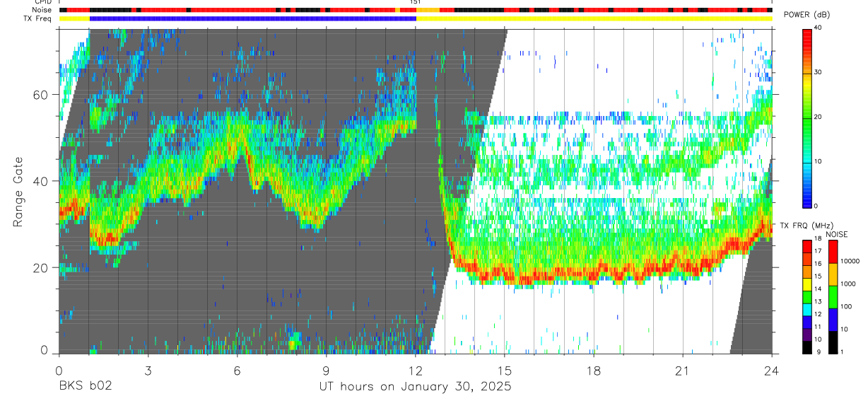Viewport: 868px width, 401px height.
Task: Click the '100' tick on NOISE scale
Action: 847,306
